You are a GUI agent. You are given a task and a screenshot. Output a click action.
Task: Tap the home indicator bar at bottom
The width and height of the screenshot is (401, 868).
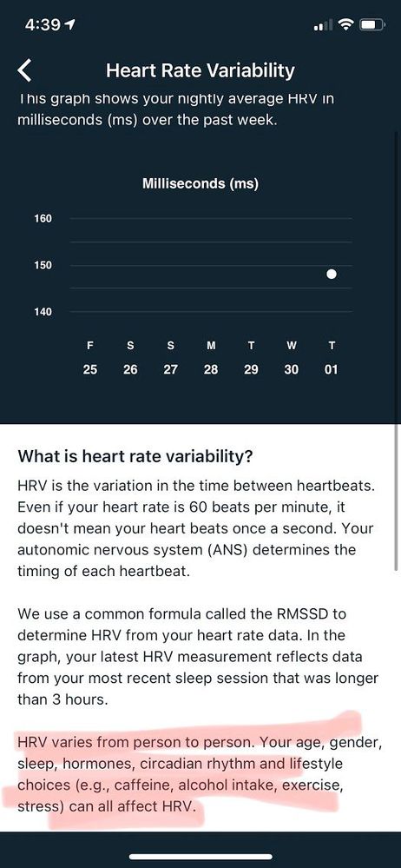[200, 857]
